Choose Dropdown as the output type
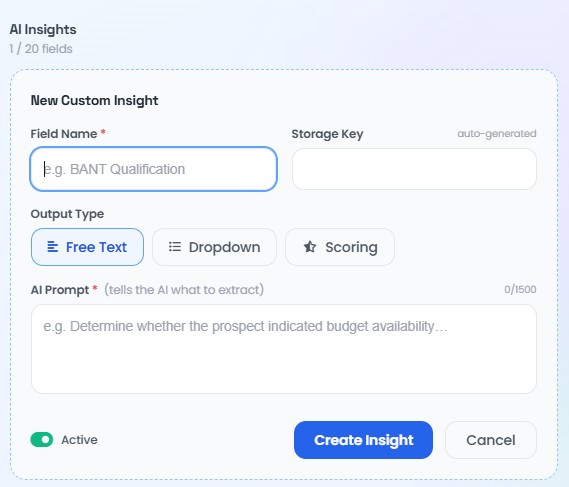 point(214,247)
